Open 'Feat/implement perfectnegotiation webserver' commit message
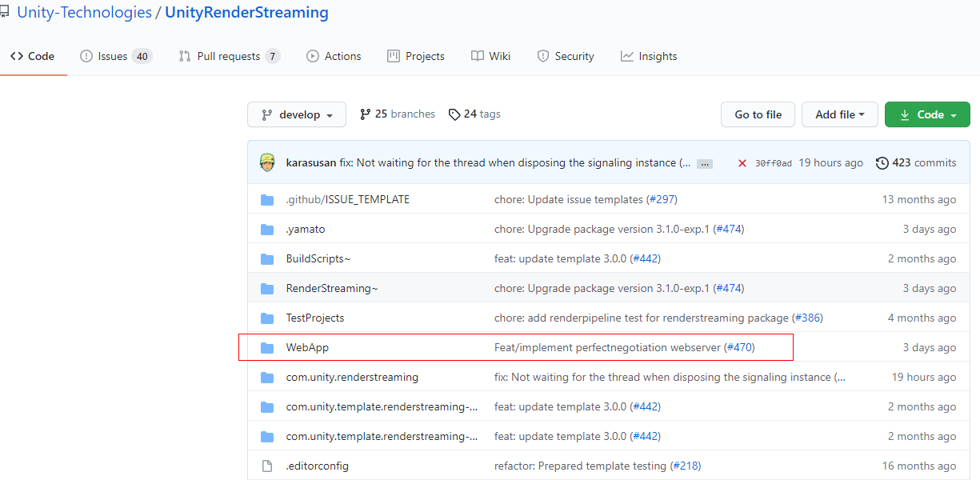 [607, 347]
